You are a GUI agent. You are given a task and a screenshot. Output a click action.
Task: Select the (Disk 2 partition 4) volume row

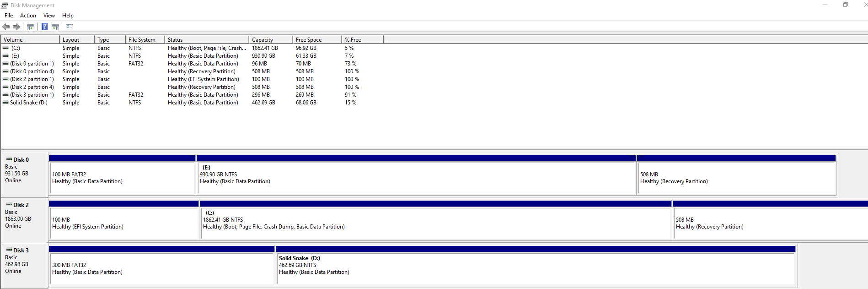[x=192, y=87]
